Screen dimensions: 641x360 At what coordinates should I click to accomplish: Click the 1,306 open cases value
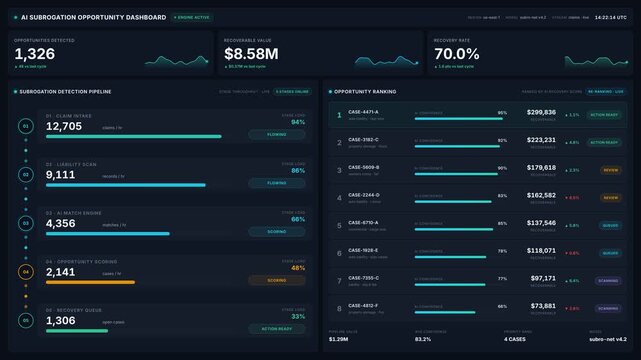click(61, 321)
